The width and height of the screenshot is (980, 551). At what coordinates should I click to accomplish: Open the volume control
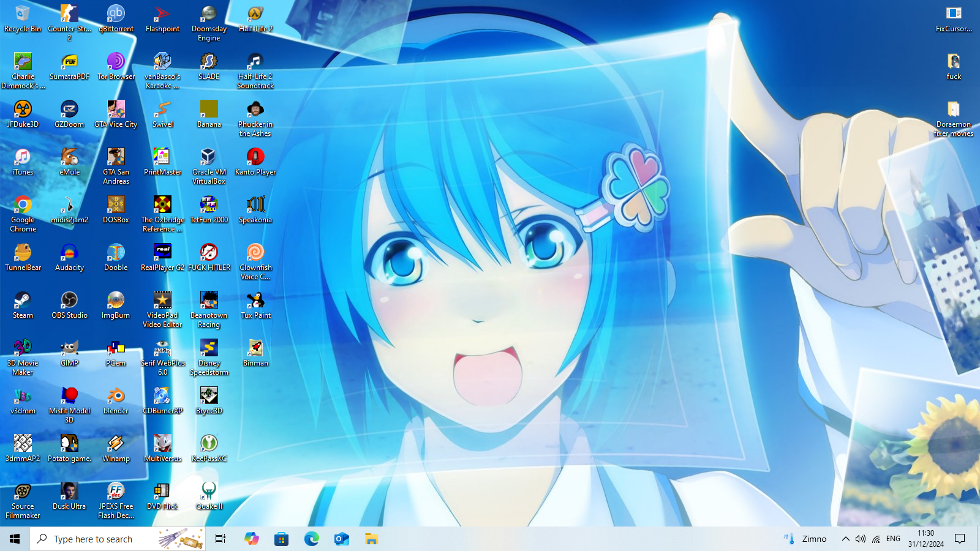tap(861, 539)
